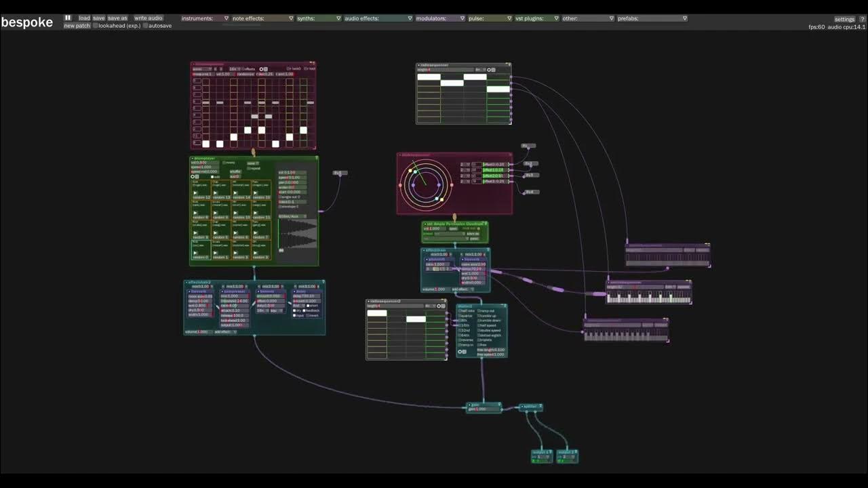Open the instruments dropdown

pos(205,18)
